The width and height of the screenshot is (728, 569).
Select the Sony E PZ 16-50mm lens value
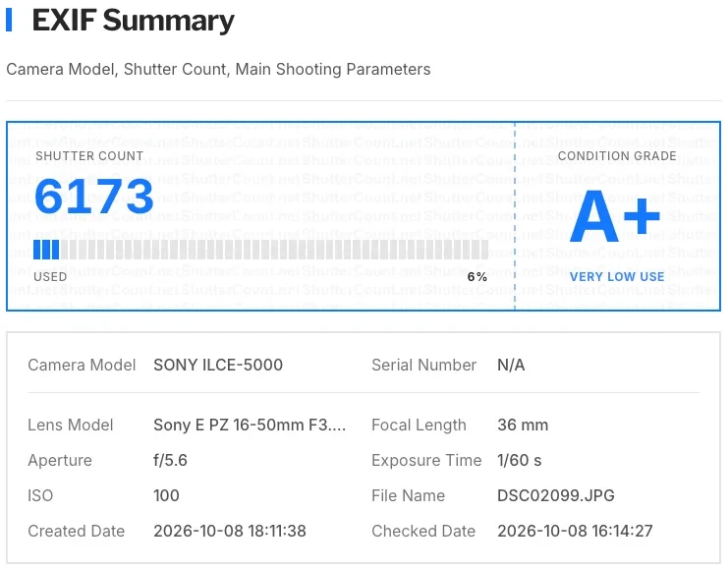(250, 425)
